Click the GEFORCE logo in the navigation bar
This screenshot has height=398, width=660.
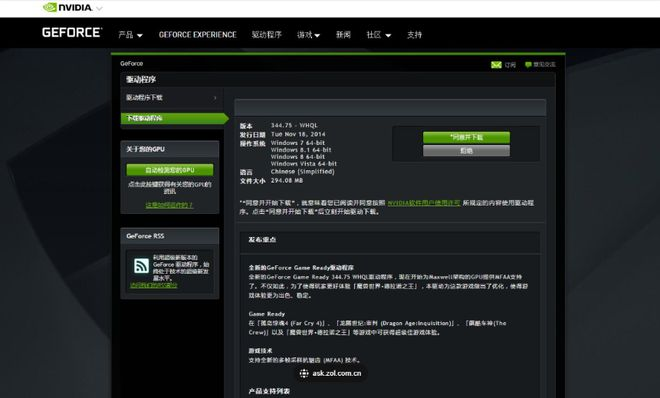(x=72, y=33)
